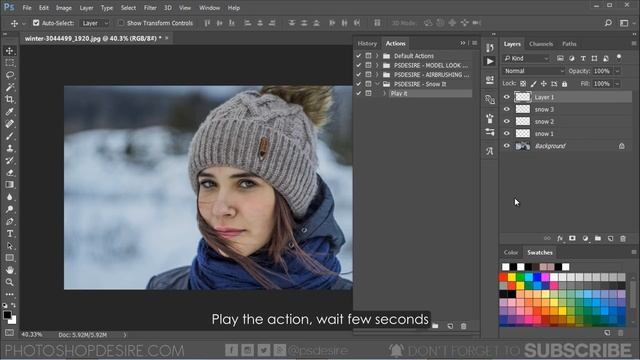Select the Healing Brush tool
Screen dimensions: 640x360
pyautogui.click(x=9, y=124)
